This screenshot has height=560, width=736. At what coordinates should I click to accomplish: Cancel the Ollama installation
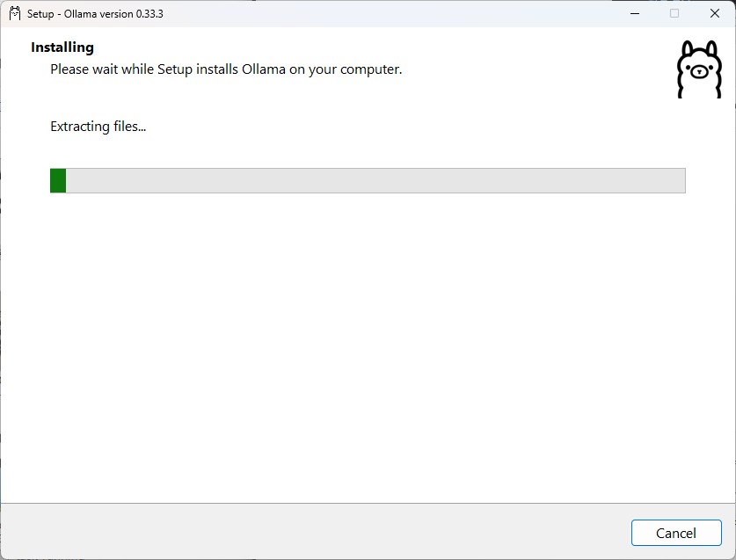676,533
